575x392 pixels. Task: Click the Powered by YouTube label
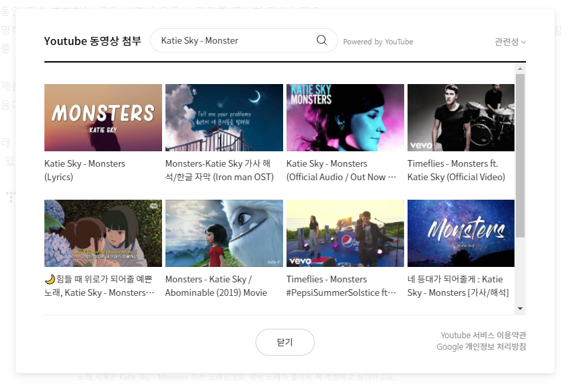point(378,42)
